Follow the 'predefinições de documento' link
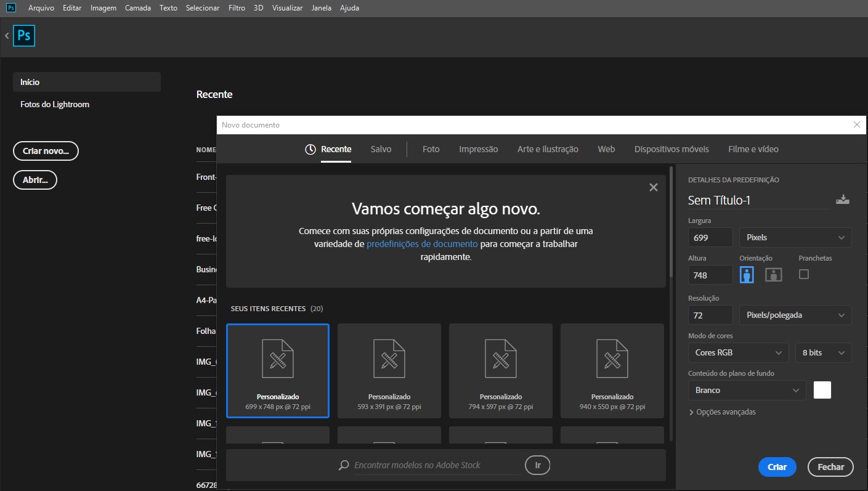Viewport: 868px width, 491px height. point(422,244)
